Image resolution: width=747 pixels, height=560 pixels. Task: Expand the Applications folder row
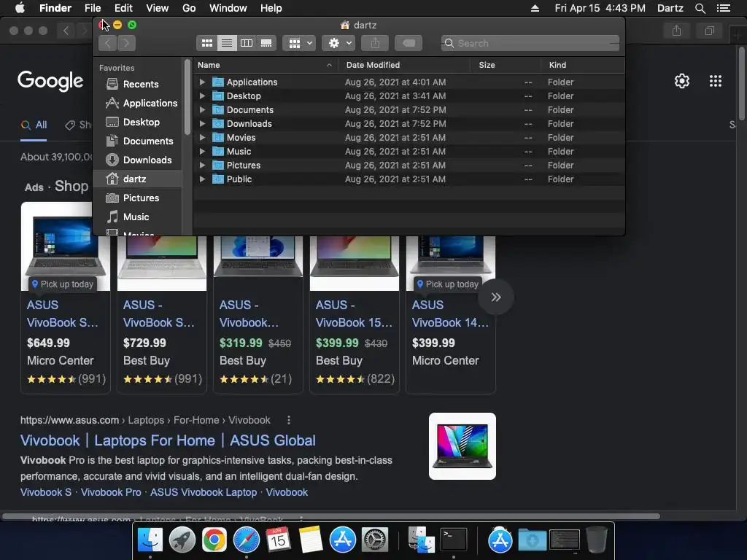203,82
